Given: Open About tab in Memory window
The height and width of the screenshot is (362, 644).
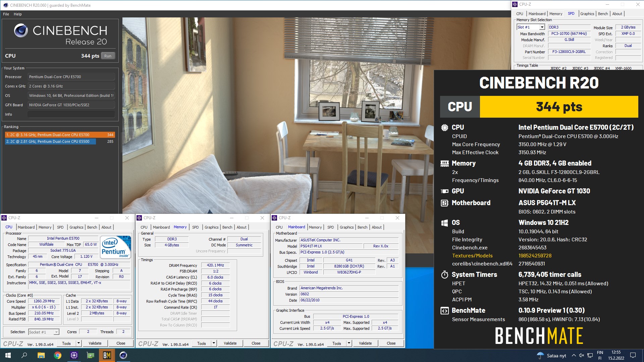Looking at the screenshot, I should pos(241,227).
